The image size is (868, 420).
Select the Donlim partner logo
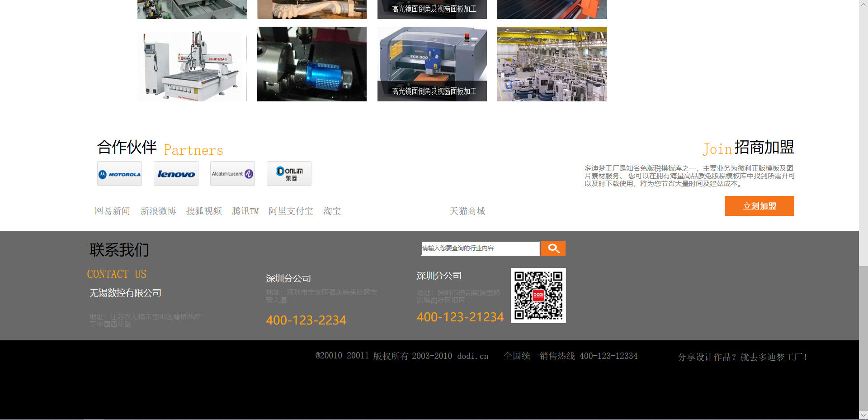pyautogui.click(x=289, y=174)
